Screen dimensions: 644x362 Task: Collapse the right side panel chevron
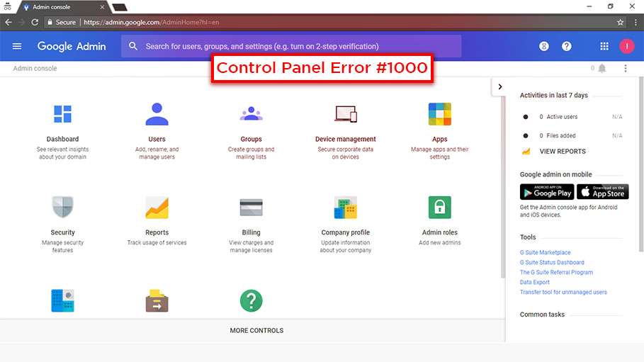tap(500, 86)
